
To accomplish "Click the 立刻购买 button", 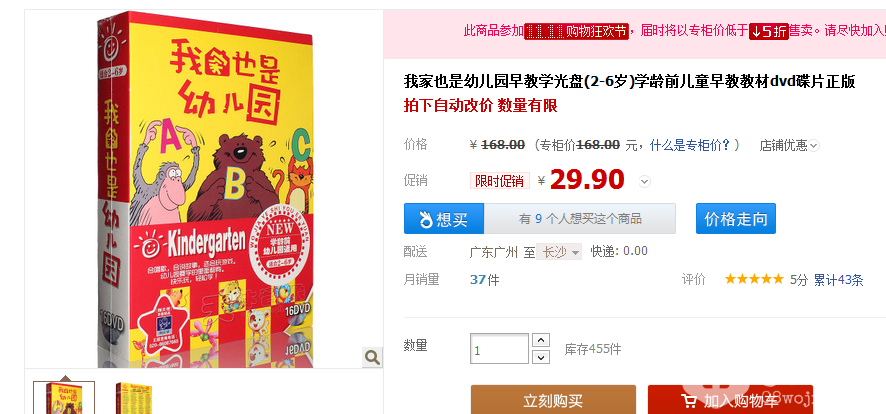I will tap(553, 400).
